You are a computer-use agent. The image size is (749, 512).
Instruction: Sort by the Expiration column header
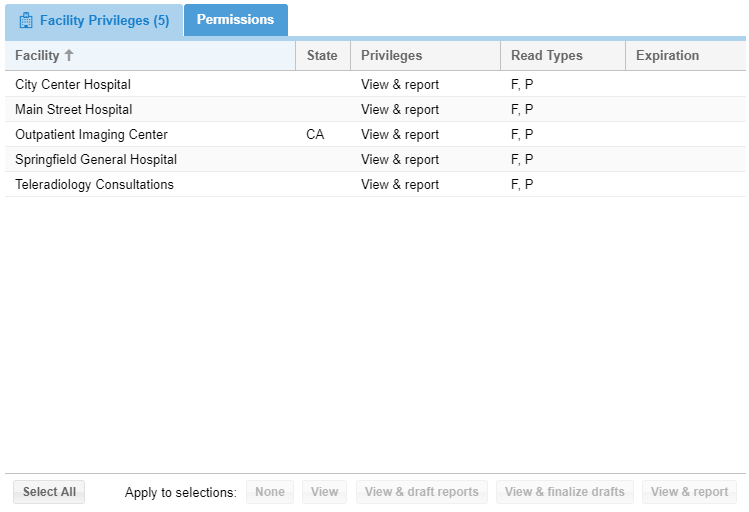[x=685, y=55]
